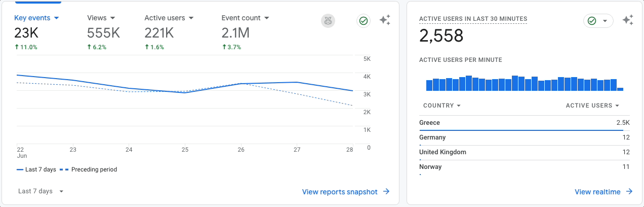This screenshot has width=644, height=207.
Task: Open the View reports snapshot link
Action: click(340, 192)
